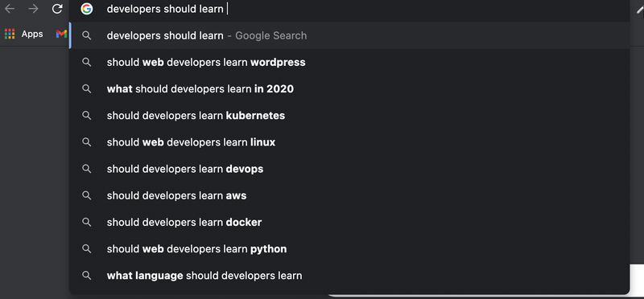Choose 'should web developers learn python'
Image resolution: width=644 pixels, height=299 pixels.
349,249
